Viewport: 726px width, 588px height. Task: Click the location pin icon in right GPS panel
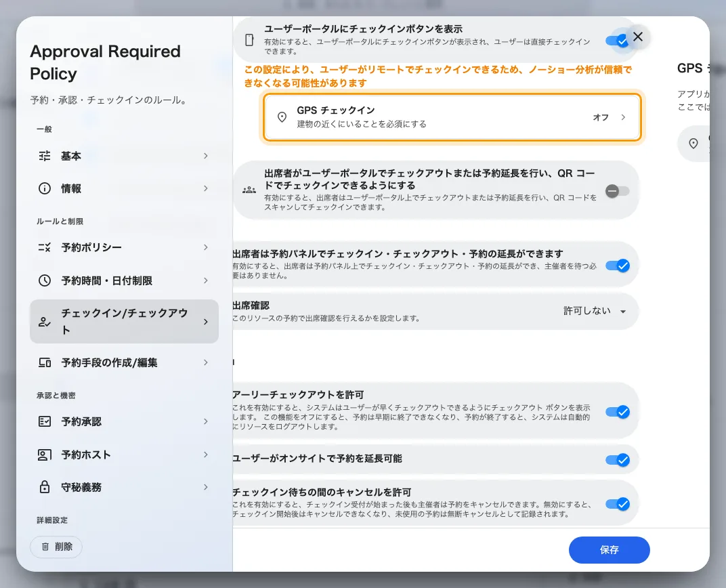(693, 144)
